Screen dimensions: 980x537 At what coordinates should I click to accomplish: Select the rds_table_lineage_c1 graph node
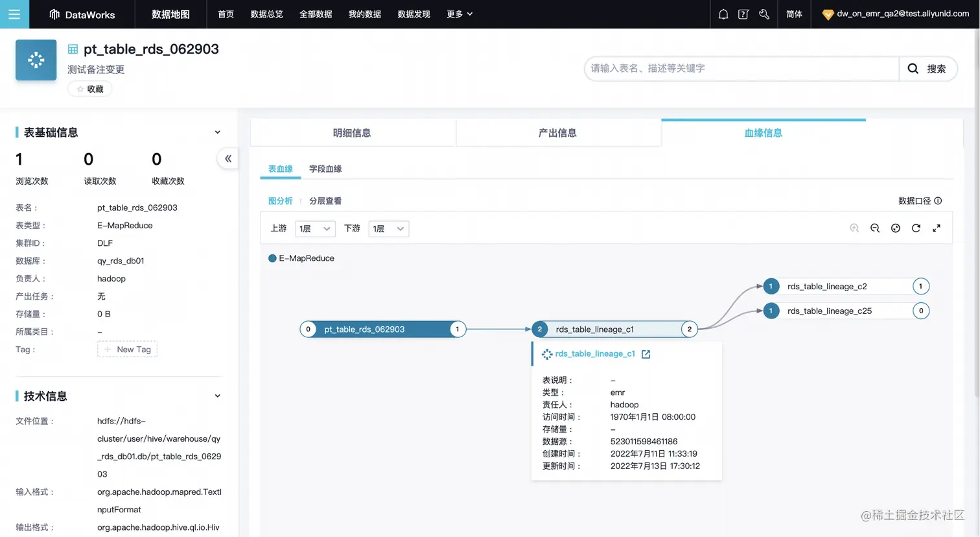614,329
